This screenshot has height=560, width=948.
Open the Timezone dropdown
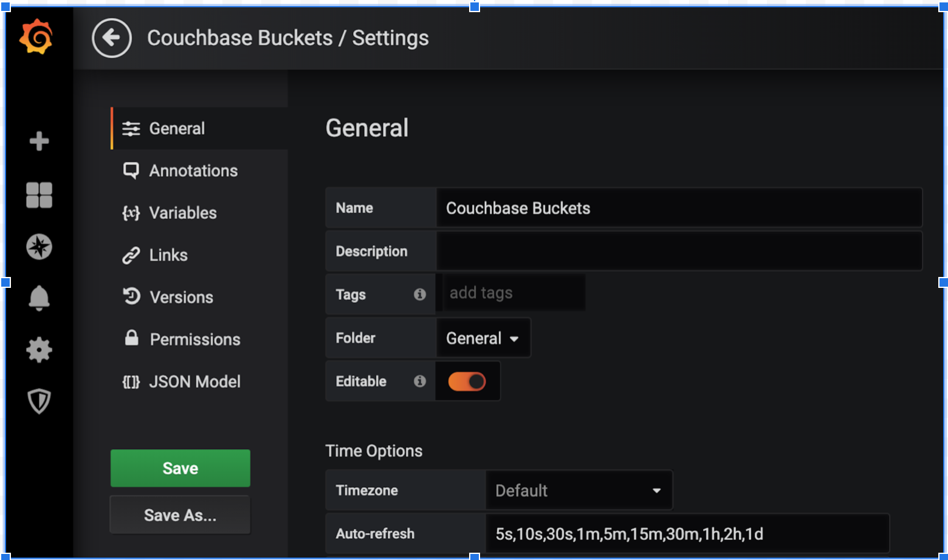pyautogui.click(x=579, y=490)
